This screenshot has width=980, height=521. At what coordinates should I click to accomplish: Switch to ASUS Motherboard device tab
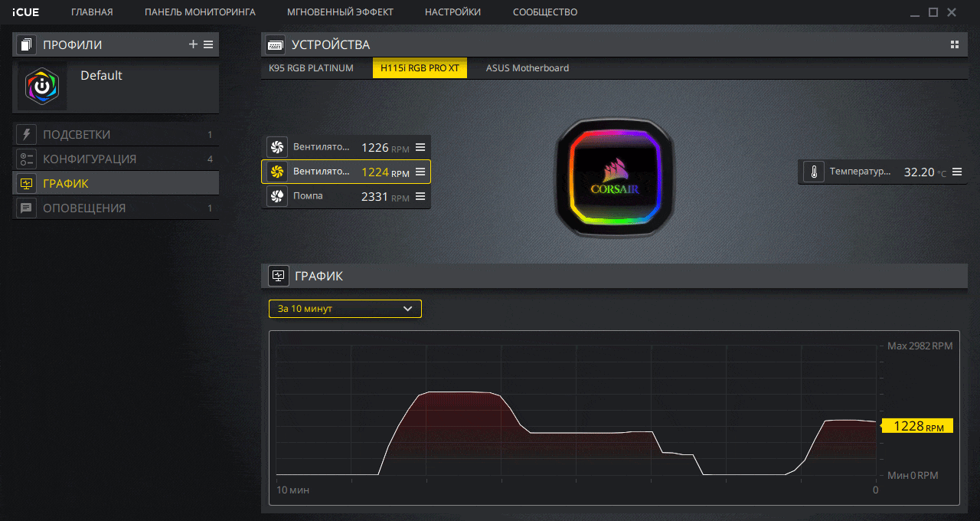(527, 68)
